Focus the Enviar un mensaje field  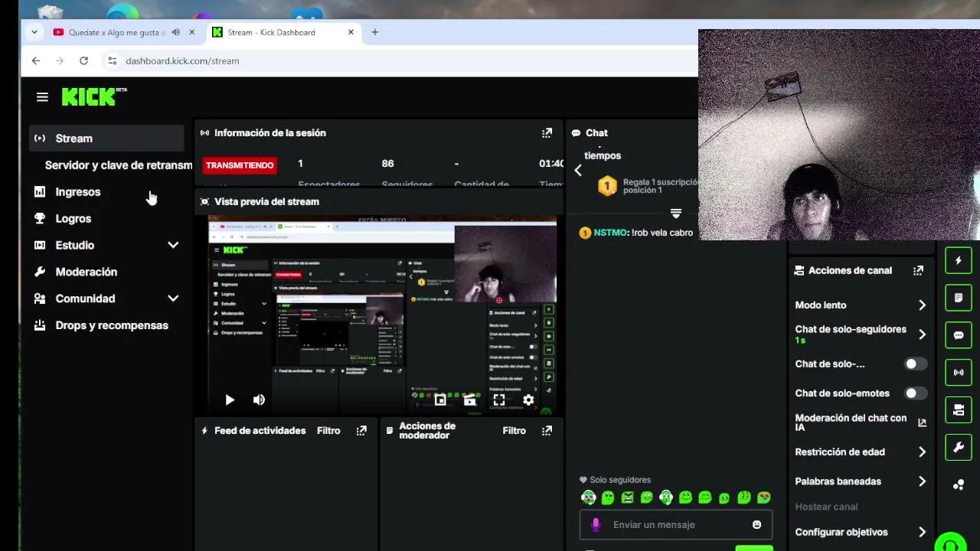point(675,525)
